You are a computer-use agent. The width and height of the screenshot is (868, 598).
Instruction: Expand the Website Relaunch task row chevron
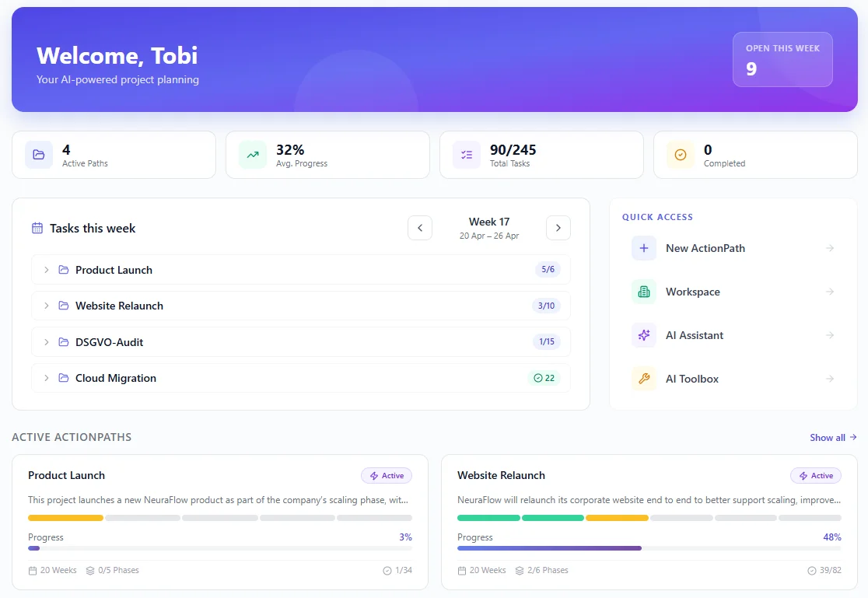click(47, 306)
